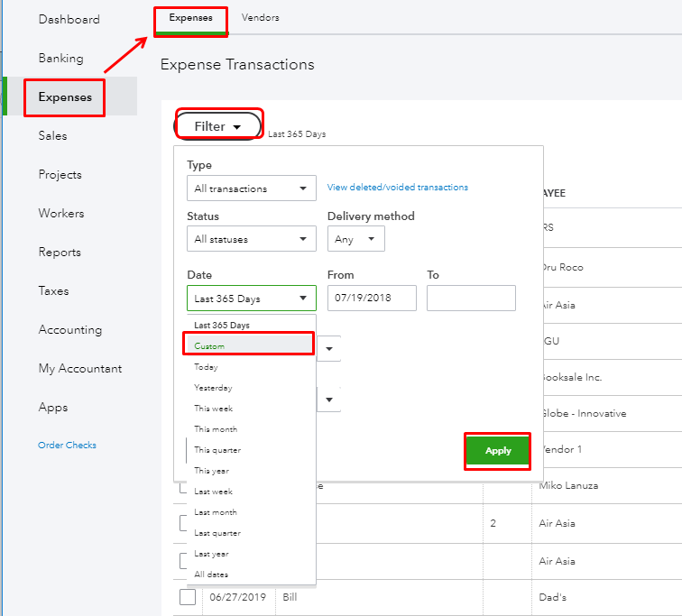The height and width of the screenshot is (616, 682).
Task: Expand the Status dropdown showing All statuses
Action: (x=251, y=239)
